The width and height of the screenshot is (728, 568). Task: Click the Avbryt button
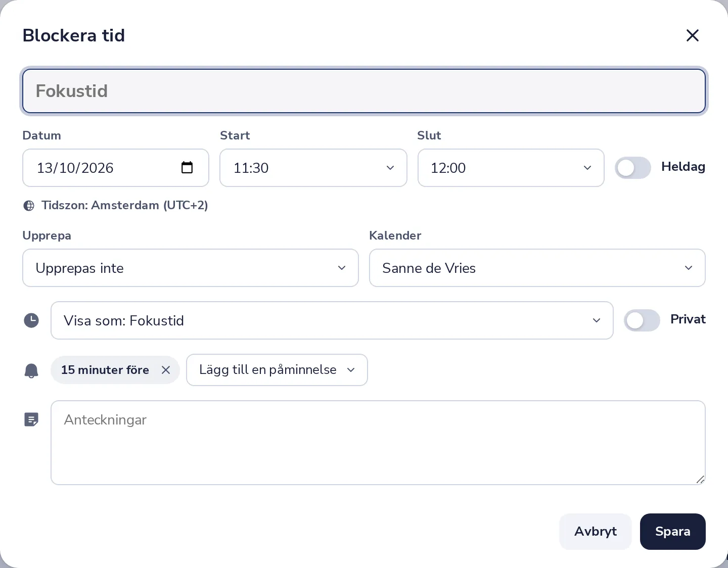click(596, 532)
